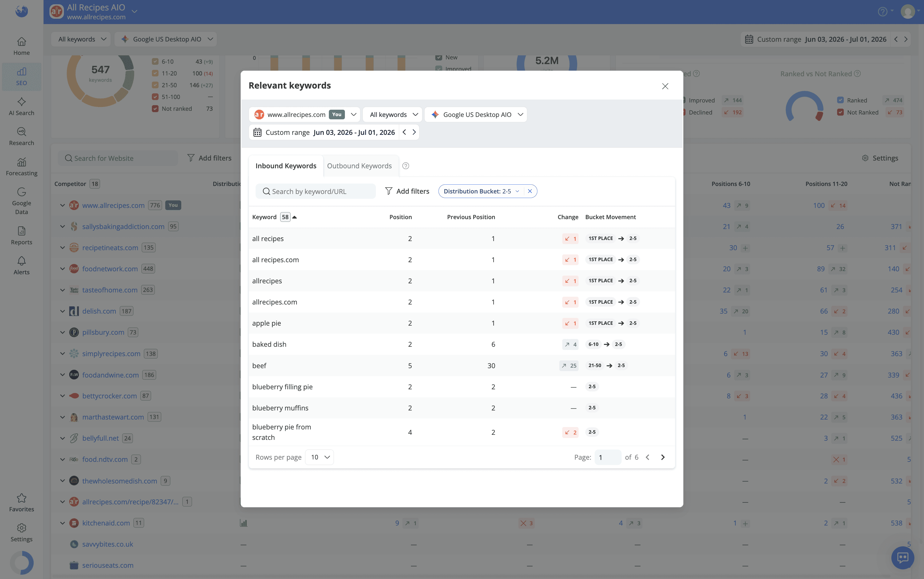Go to SEO section in sidebar
Image resolution: width=924 pixels, height=579 pixels.
(21, 77)
